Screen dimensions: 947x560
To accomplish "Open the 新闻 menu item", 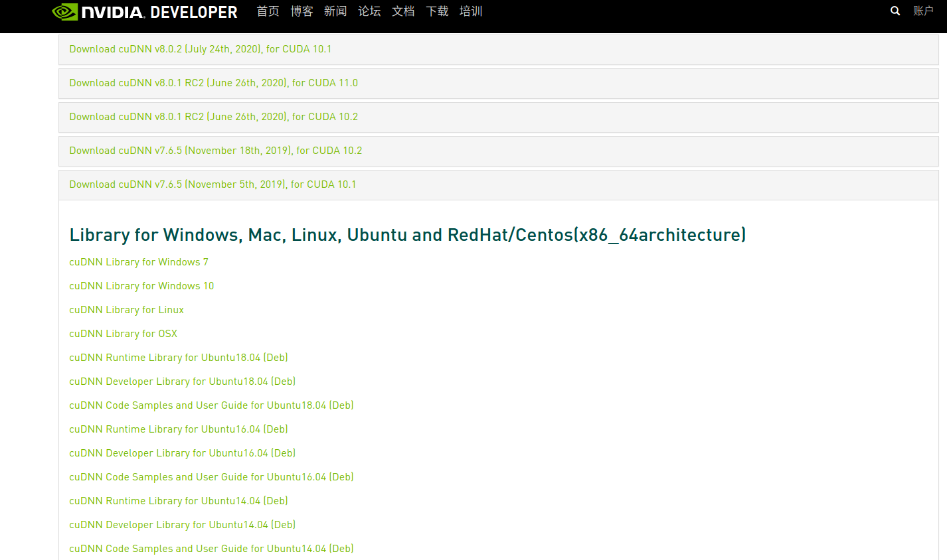I will [x=335, y=11].
